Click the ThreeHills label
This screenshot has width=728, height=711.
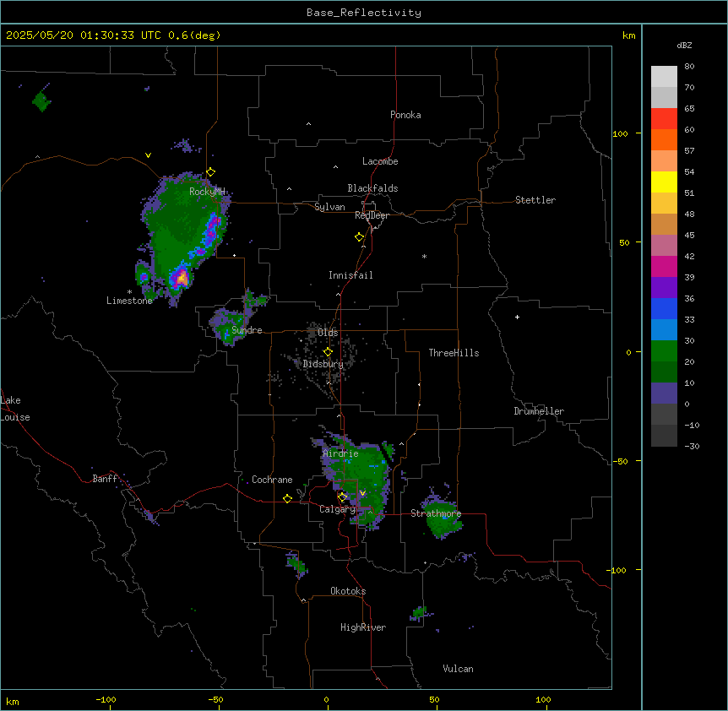click(x=454, y=353)
